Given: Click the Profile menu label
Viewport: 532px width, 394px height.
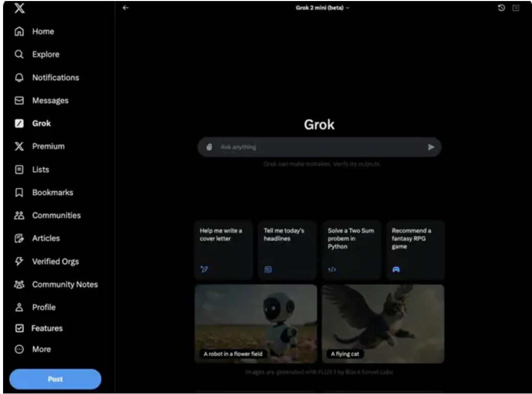Looking at the screenshot, I should pos(44,307).
